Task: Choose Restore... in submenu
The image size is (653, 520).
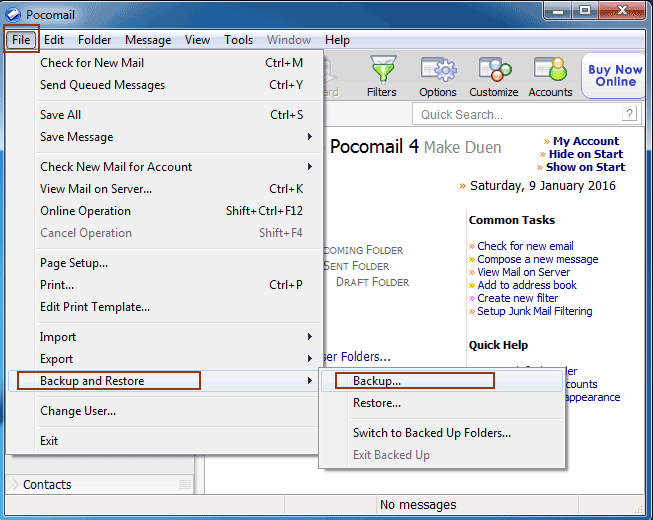Action: point(442,403)
